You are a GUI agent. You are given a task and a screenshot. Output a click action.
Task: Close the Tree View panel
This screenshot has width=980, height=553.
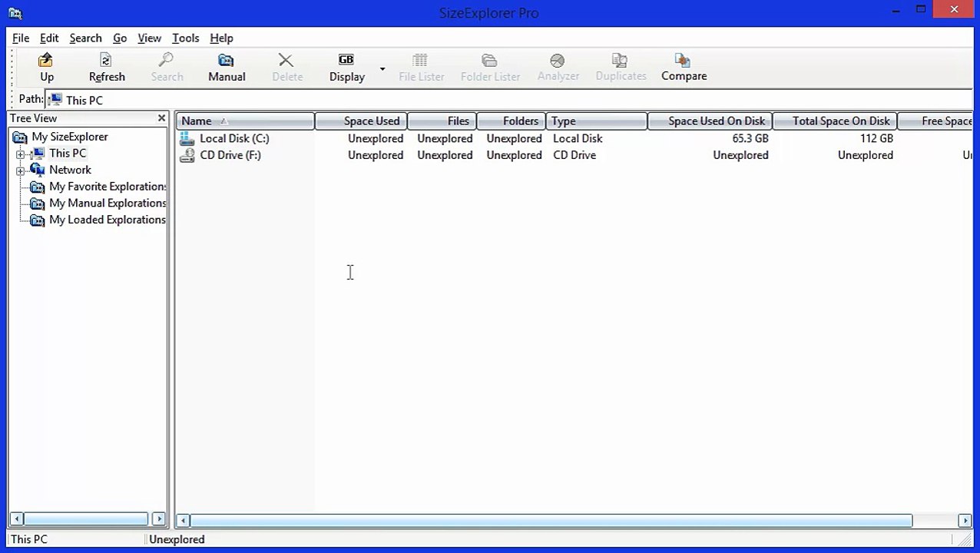[x=161, y=118]
